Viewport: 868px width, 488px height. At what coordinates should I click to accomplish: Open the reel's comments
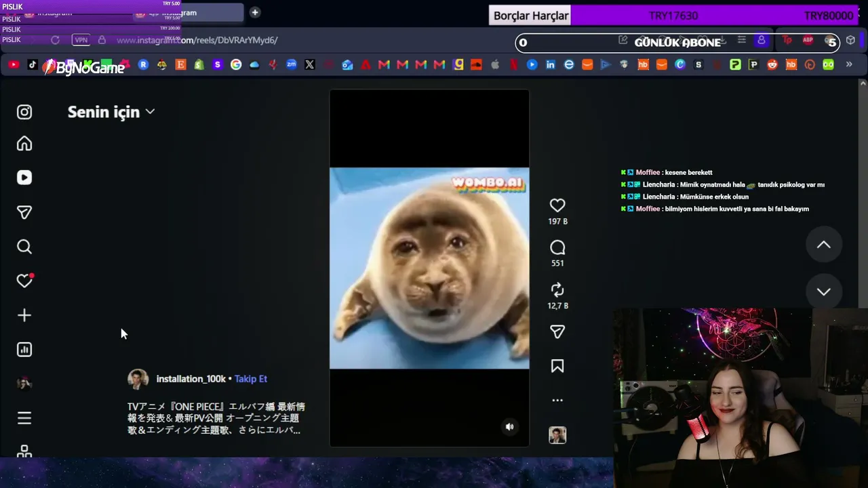[x=557, y=247]
